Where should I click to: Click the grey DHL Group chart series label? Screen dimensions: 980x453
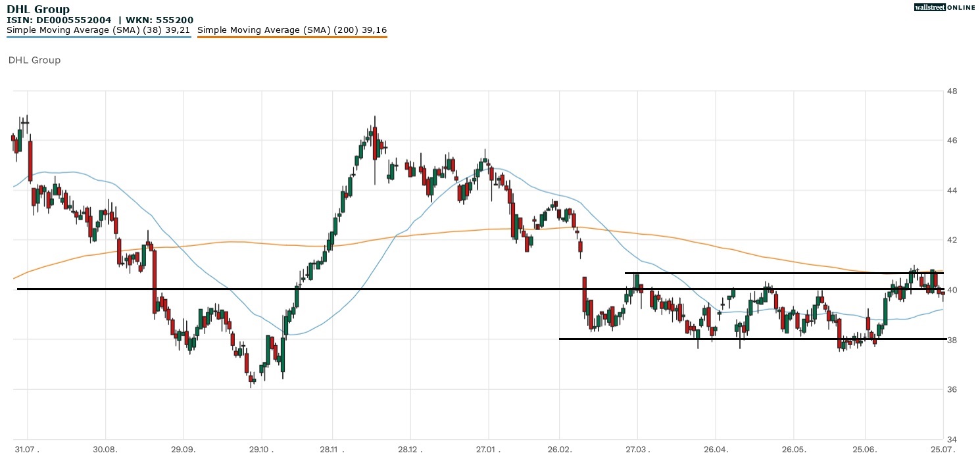coord(34,60)
